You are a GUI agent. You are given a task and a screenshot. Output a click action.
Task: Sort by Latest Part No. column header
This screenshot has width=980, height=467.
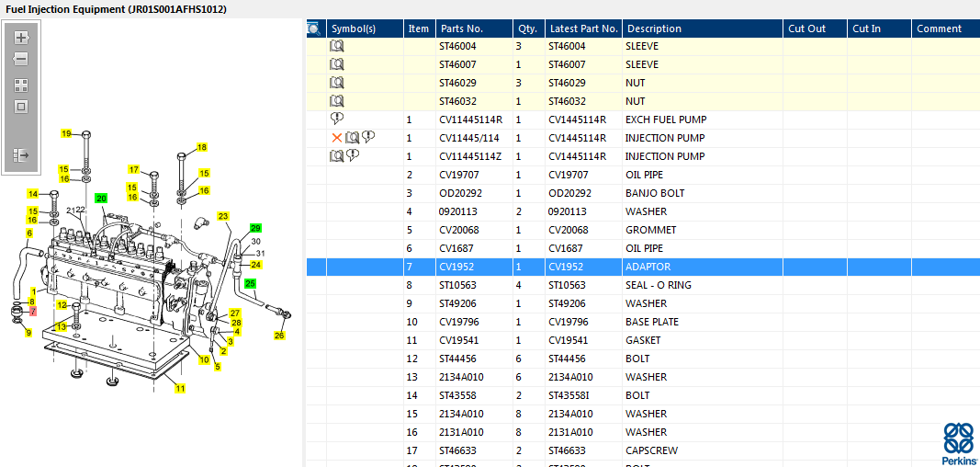point(584,28)
